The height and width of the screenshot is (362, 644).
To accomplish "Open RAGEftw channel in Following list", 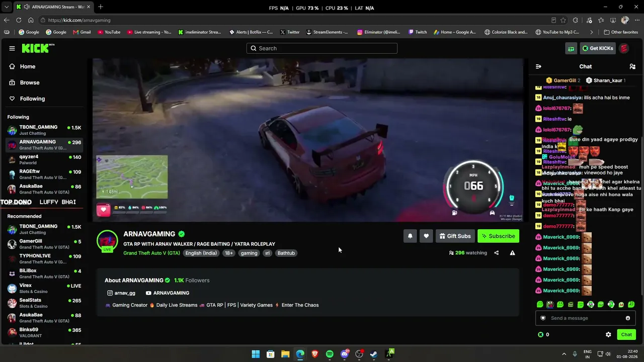I will [44, 174].
